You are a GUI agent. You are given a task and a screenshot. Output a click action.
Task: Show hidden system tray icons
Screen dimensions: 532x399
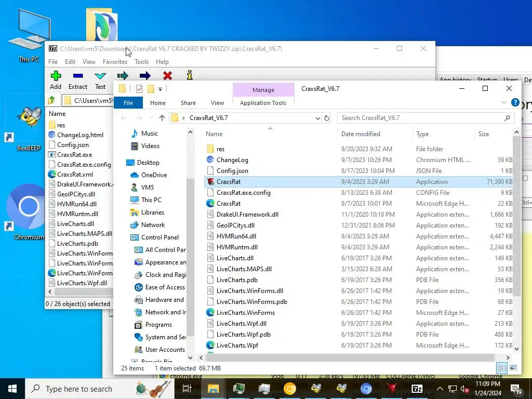440,389
